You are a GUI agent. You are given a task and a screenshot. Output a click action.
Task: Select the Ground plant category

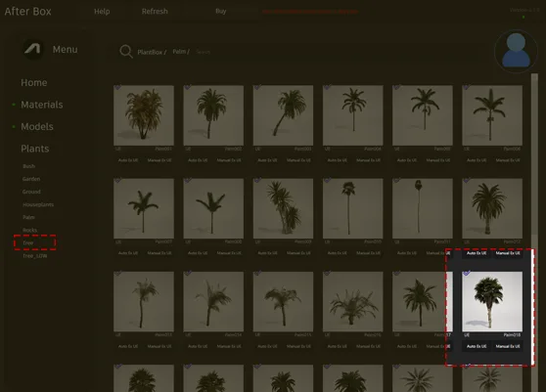coord(31,192)
